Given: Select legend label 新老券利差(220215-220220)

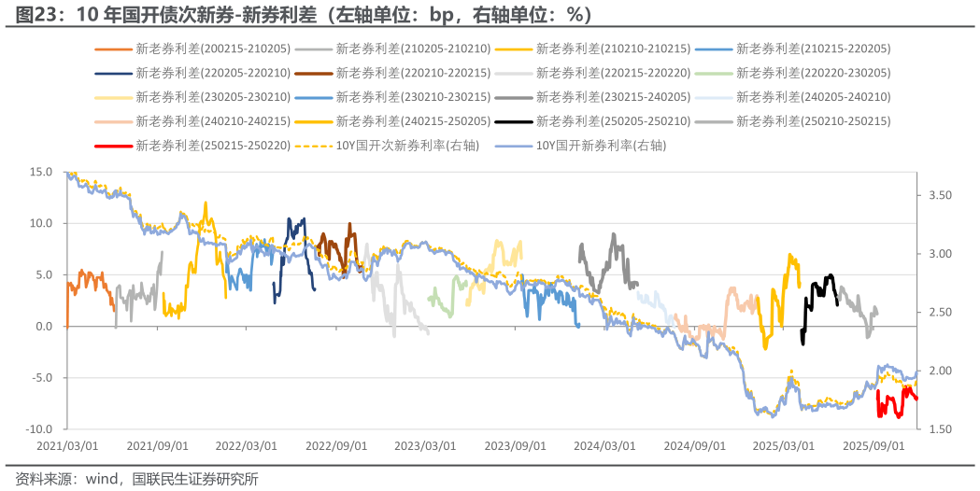Looking at the screenshot, I should click(613, 73).
